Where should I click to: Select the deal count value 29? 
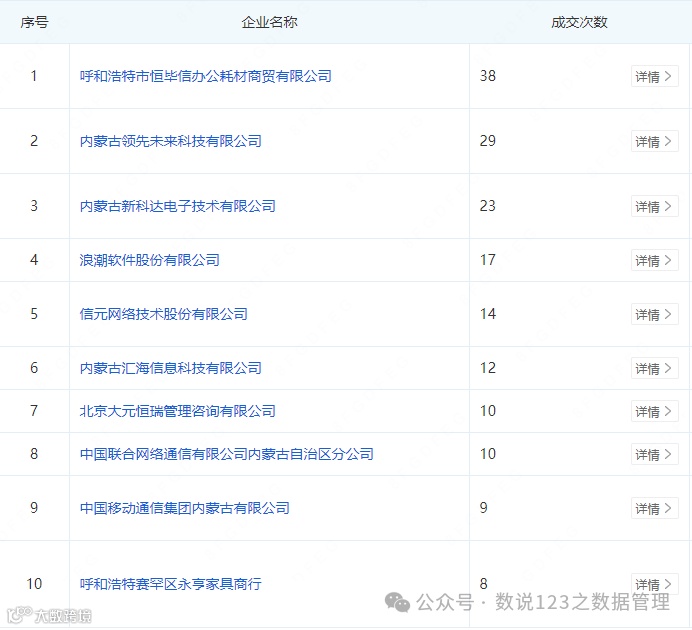tap(488, 141)
